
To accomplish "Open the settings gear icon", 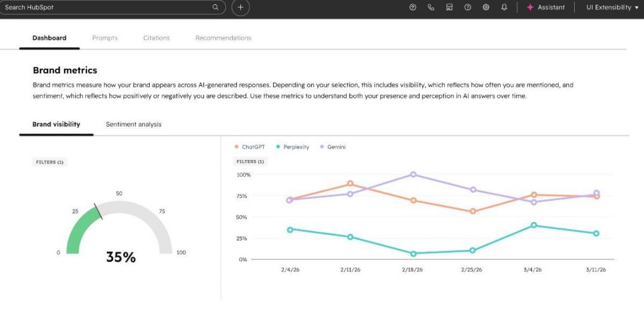I will 486,7.
